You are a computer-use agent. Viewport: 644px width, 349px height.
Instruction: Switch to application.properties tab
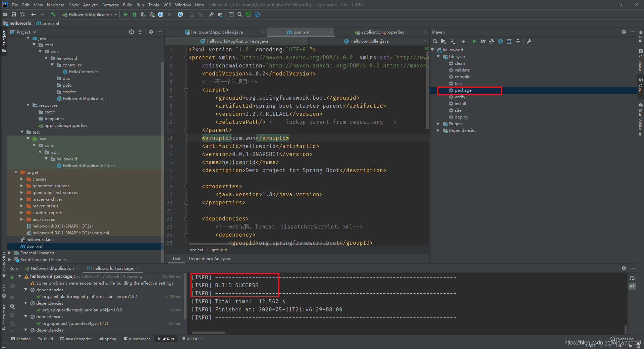[x=382, y=32]
